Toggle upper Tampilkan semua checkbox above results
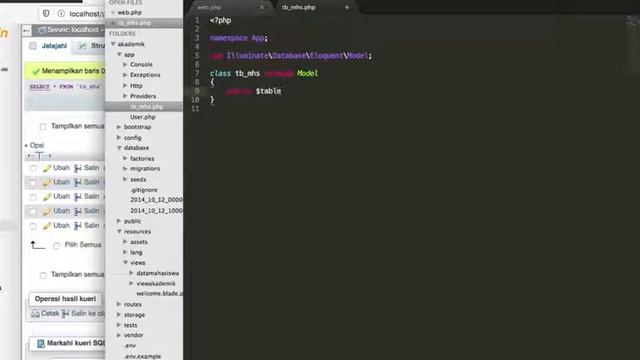This screenshot has width=640, height=360. pyautogui.click(x=43, y=127)
